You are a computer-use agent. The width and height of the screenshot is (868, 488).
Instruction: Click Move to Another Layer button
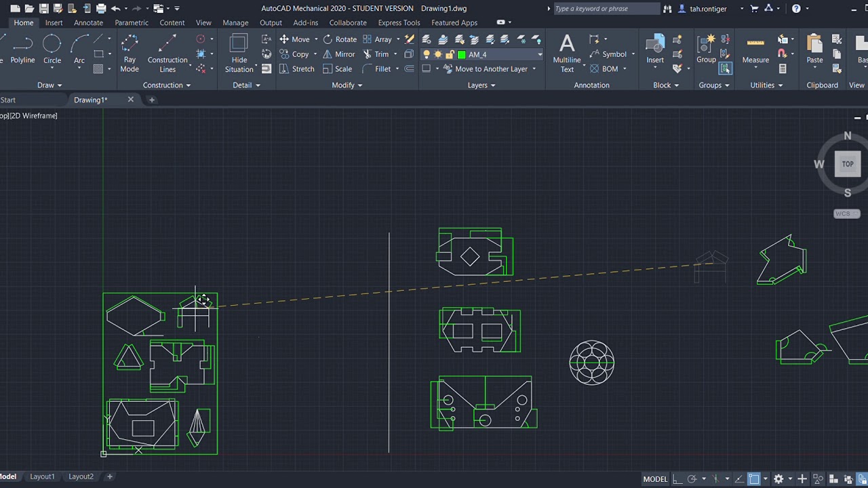[x=484, y=69]
